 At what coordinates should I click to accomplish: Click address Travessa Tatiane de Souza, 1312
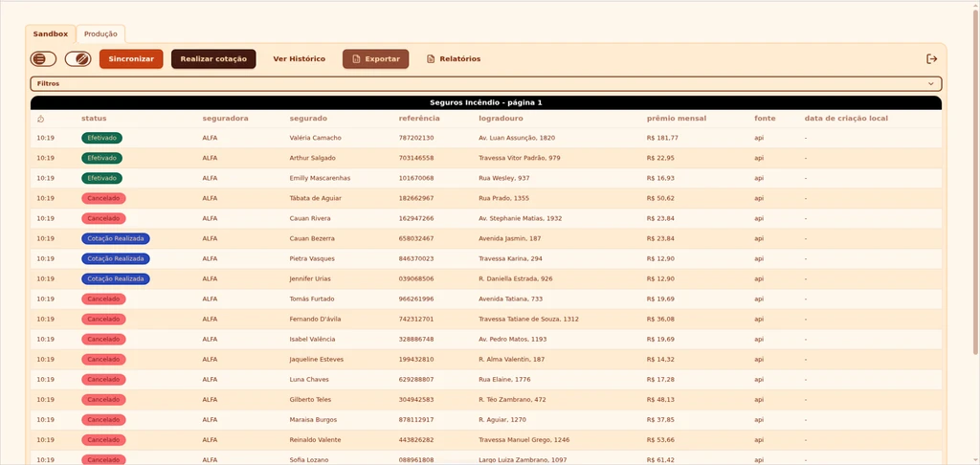(x=528, y=319)
